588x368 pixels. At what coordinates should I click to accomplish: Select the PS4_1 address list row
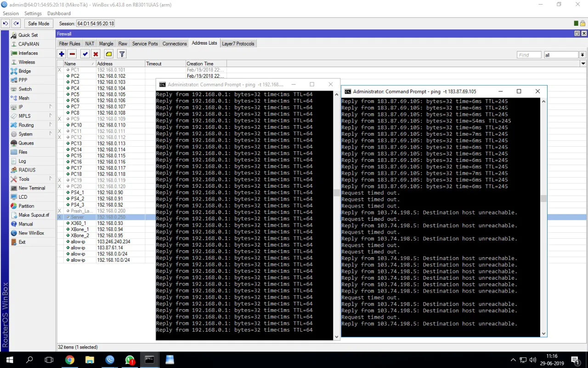pos(106,192)
